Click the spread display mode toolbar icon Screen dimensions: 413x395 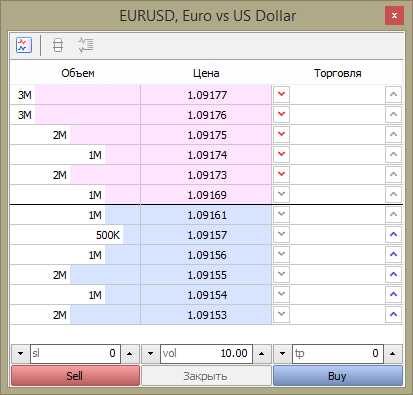(58, 45)
